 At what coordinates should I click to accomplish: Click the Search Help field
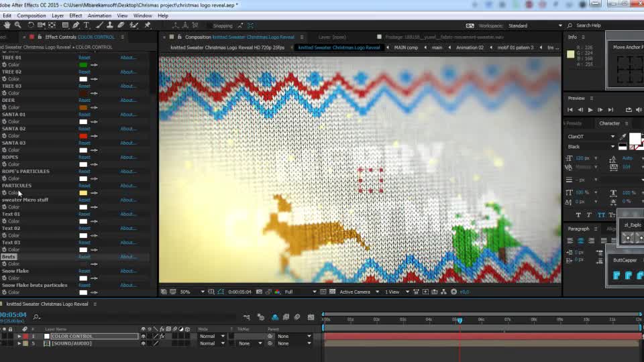tap(588, 25)
